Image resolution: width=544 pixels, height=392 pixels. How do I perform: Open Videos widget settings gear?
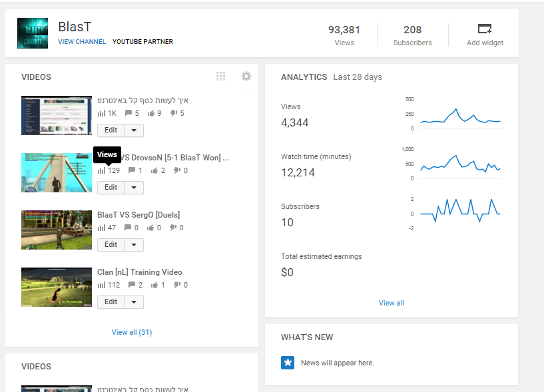(246, 77)
